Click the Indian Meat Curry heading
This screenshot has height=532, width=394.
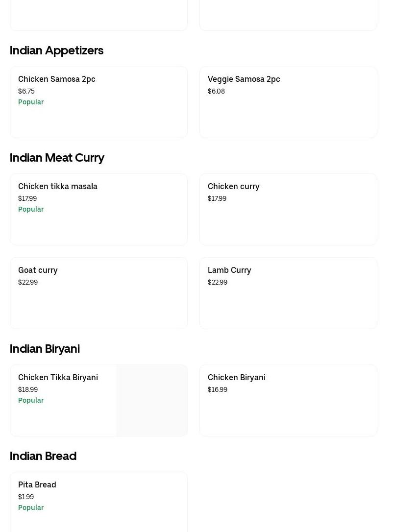[57, 158]
